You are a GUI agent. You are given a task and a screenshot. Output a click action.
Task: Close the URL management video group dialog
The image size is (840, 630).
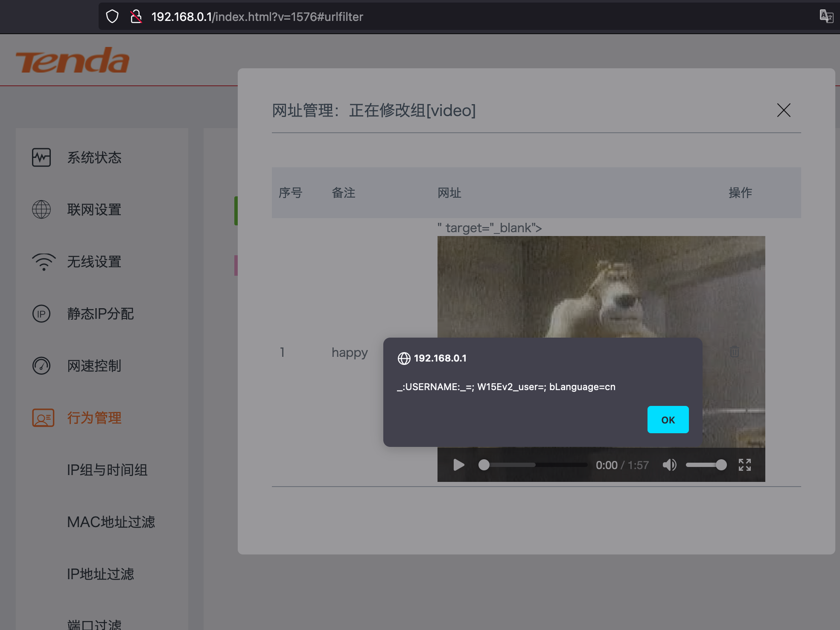point(783,111)
